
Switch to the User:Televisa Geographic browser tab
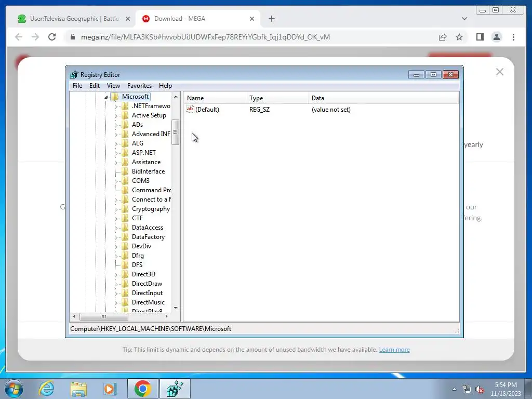tap(74, 19)
